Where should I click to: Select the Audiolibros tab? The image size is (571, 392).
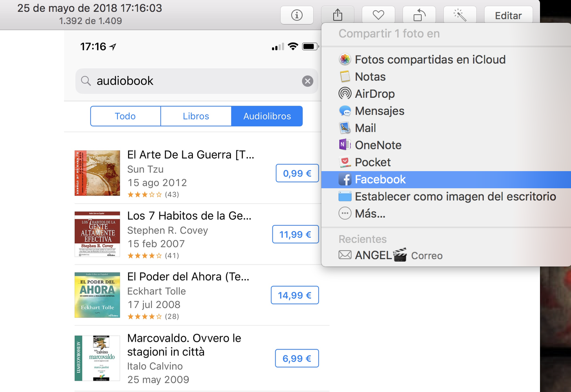[x=267, y=116]
